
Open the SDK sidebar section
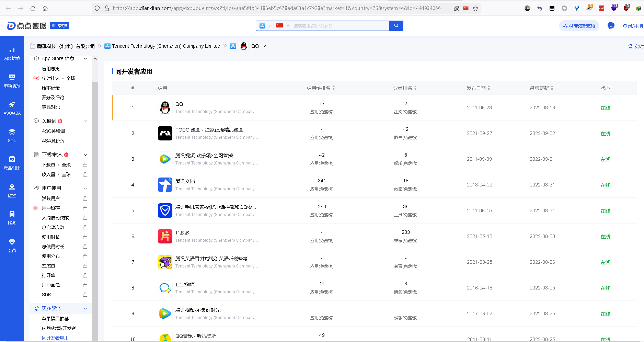pos(12,136)
